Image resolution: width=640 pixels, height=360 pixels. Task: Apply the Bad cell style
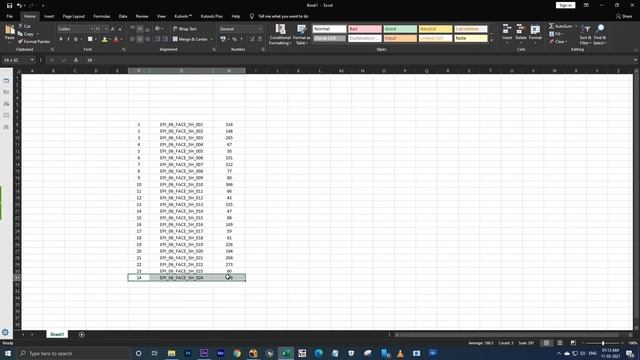pos(364,29)
